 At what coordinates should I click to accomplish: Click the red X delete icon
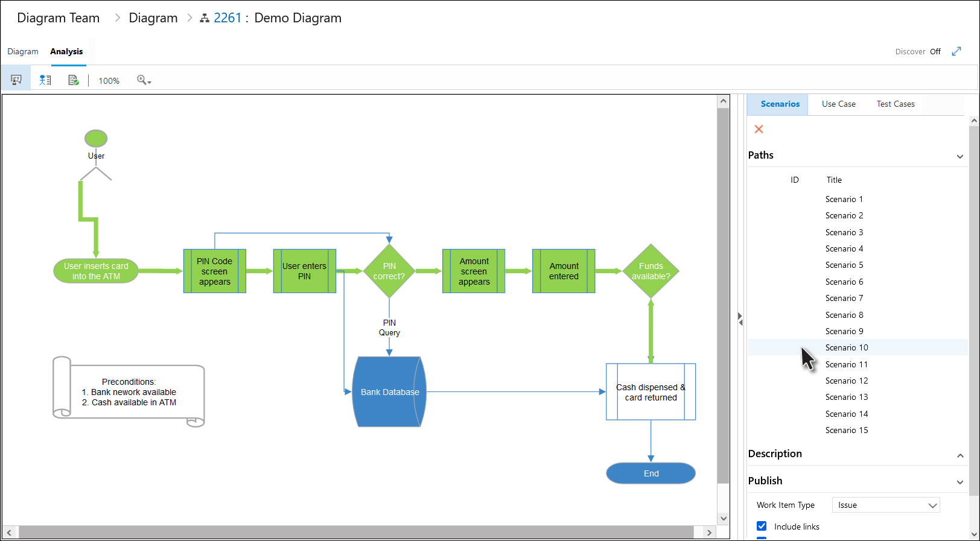(x=759, y=129)
